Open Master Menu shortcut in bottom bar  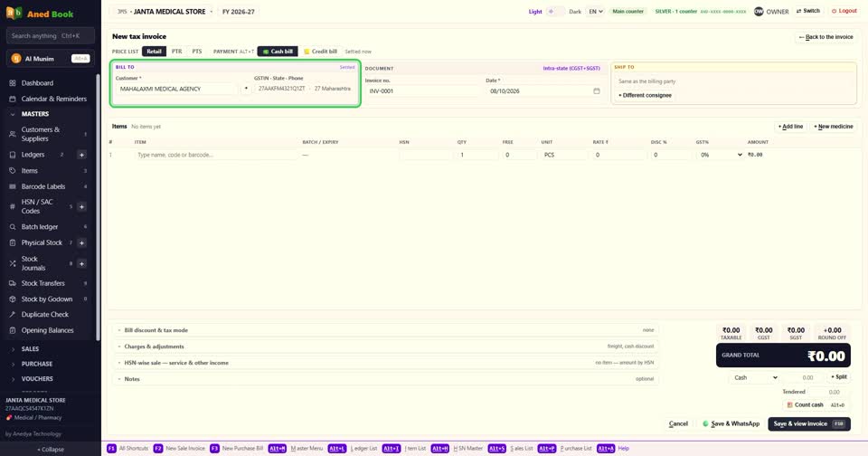tap(296, 448)
